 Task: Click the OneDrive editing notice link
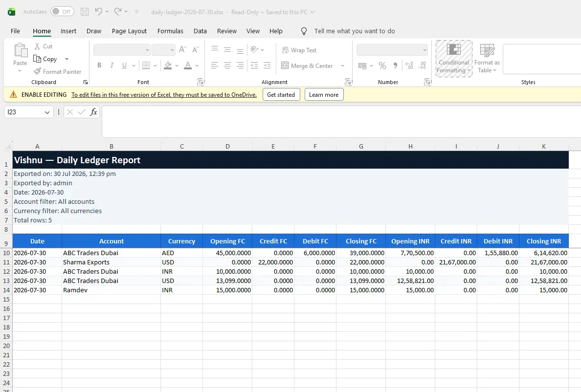[164, 95]
